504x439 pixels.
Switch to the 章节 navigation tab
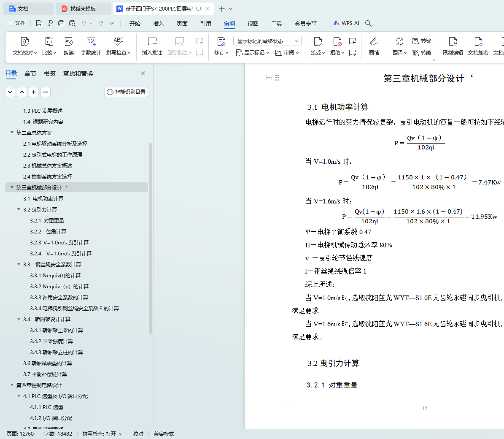tap(30, 73)
